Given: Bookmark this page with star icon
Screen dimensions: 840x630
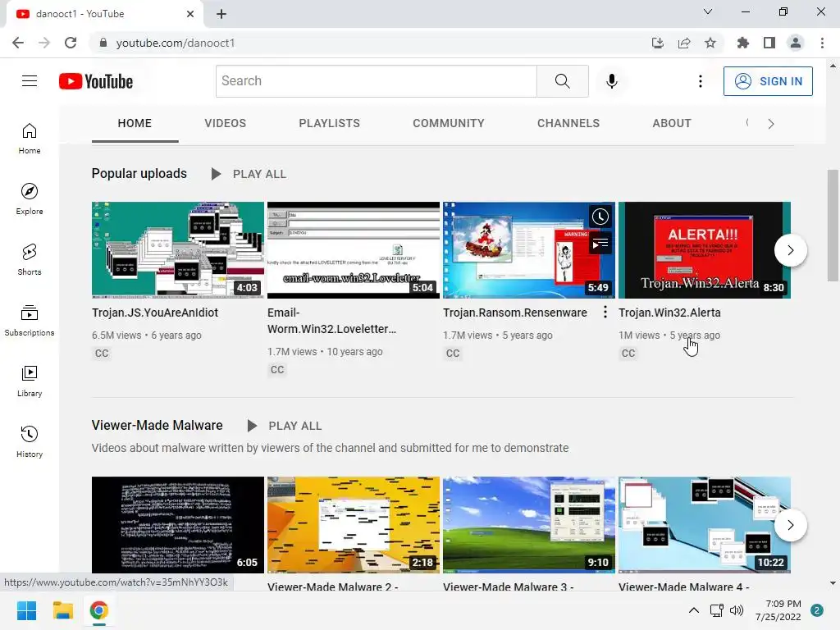Looking at the screenshot, I should pos(710,43).
